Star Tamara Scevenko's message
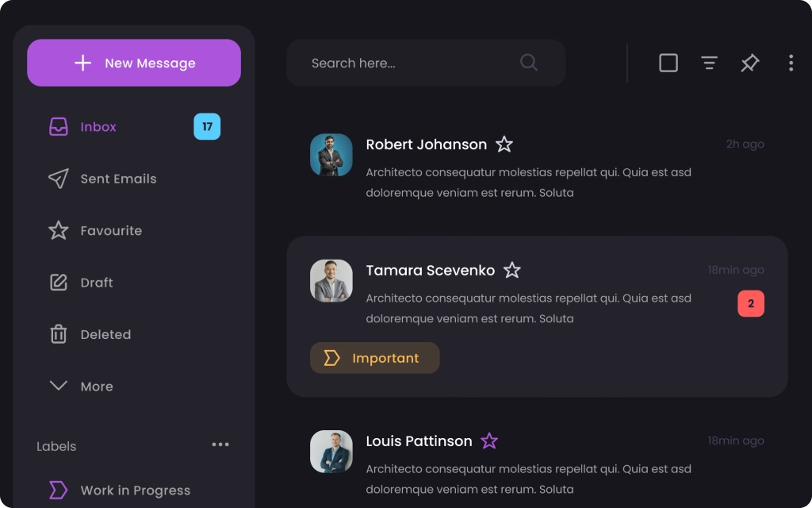Image resolution: width=812 pixels, height=508 pixels. click(512, 271)
